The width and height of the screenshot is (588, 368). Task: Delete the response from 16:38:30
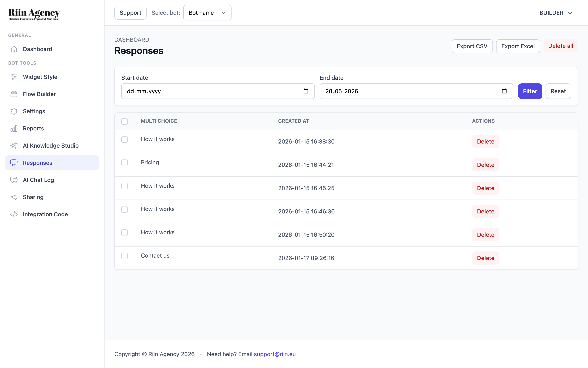coord(486,141)
